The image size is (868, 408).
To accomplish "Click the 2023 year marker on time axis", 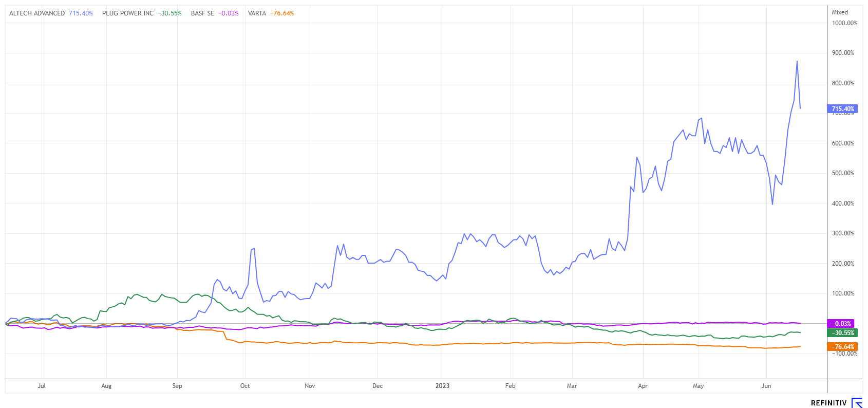I will click(442, 386).
